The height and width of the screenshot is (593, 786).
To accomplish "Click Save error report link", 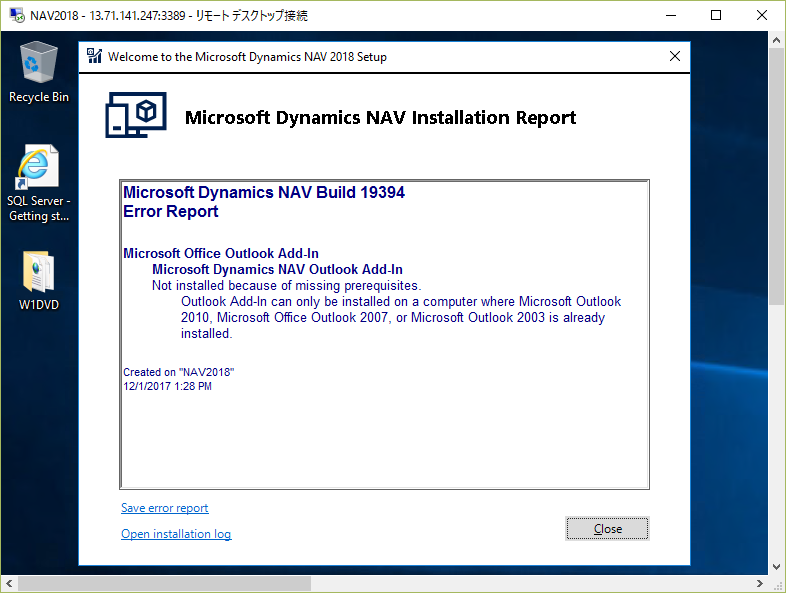I will (164, 508).
